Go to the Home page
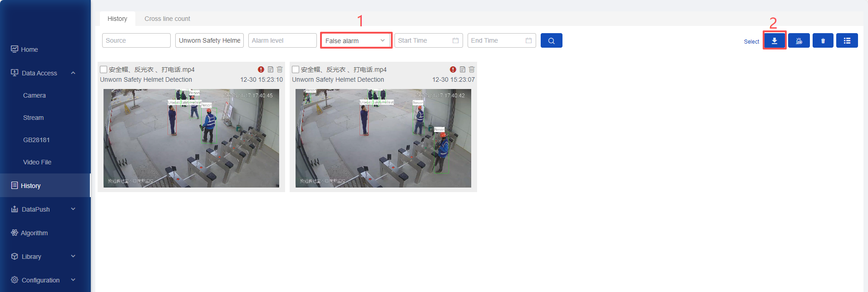 [29, 49]
